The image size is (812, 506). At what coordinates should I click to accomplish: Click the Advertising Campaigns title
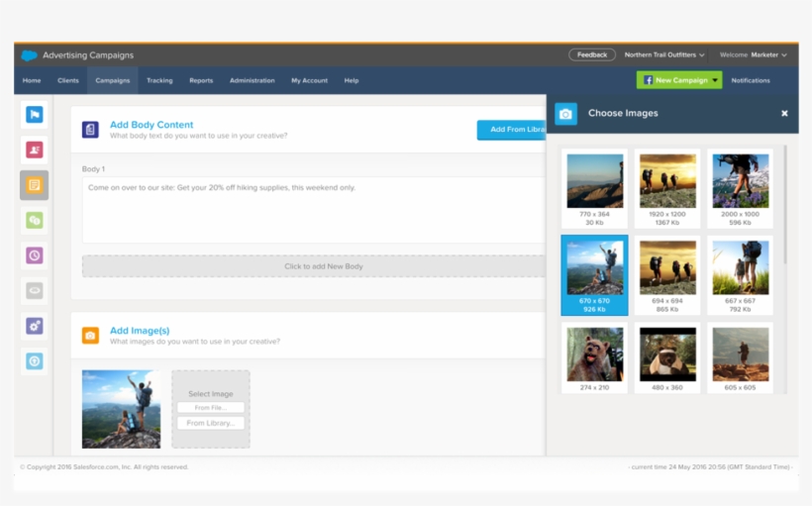point(88,54)
